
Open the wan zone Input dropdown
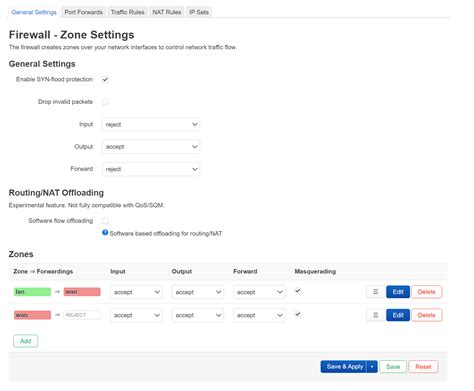pos(136,315)
